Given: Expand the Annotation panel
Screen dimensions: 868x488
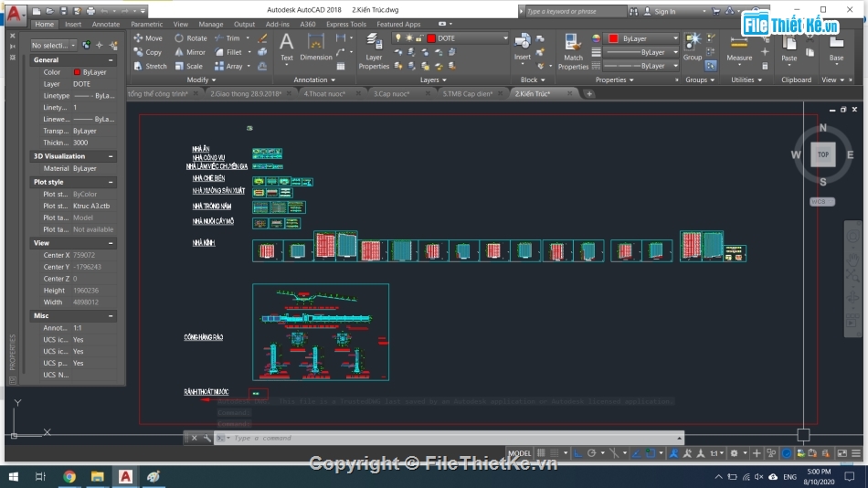Looking at the screenshot, I should click(314, 80).
